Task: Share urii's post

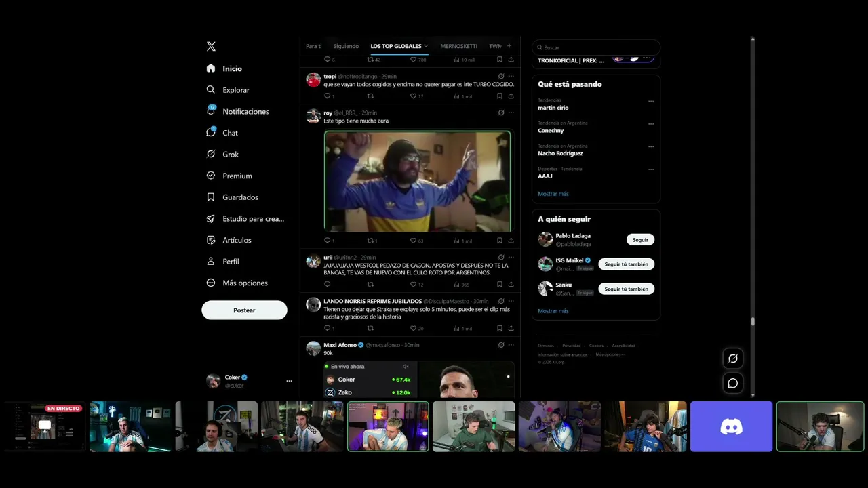Action: point(511,285)
